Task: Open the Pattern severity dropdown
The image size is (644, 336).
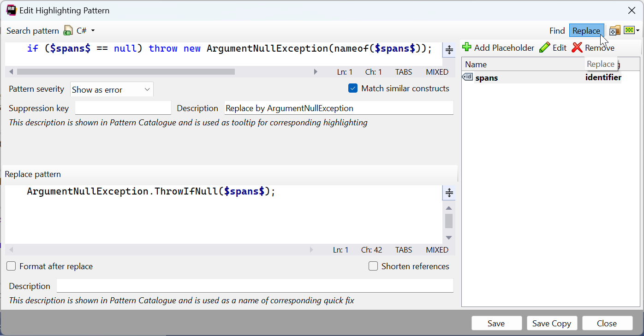Action: tap(111, 89)
